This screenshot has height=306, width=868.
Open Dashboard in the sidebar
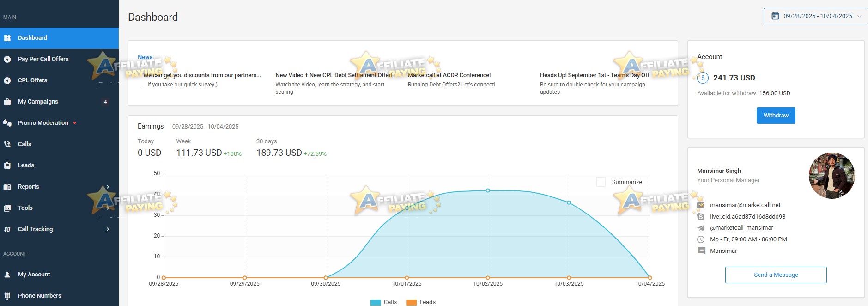coord(59,38)
